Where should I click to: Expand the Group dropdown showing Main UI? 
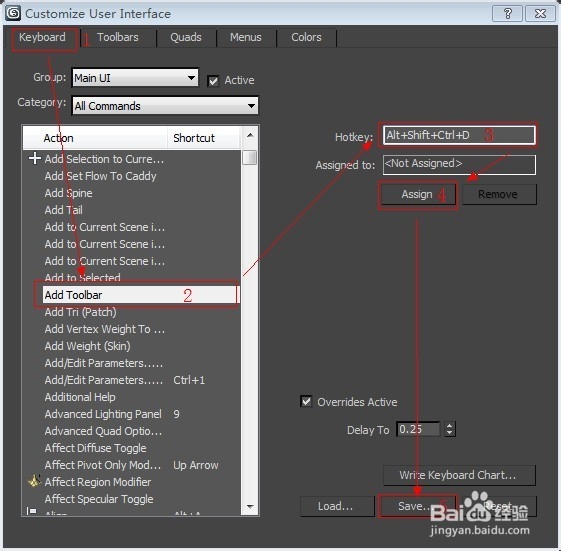coord(135,78)
